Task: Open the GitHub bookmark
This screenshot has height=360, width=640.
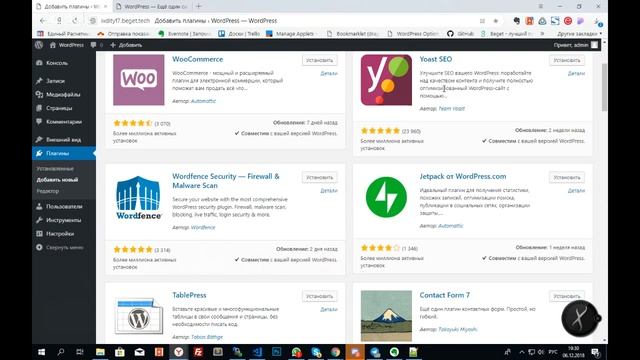Action: point(460,34)
